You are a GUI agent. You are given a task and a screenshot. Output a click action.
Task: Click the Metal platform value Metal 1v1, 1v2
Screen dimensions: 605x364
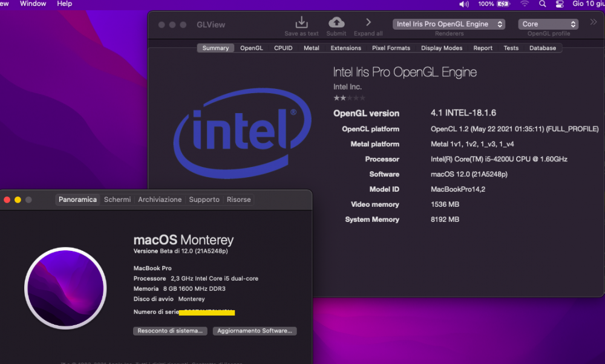point(473,144)
